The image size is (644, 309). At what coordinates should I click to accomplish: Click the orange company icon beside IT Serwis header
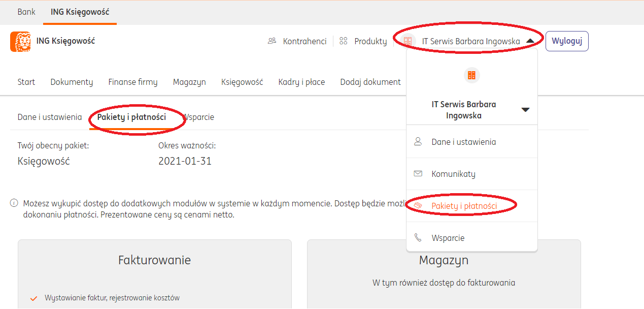pyautogui.click(x=407, y=41)
